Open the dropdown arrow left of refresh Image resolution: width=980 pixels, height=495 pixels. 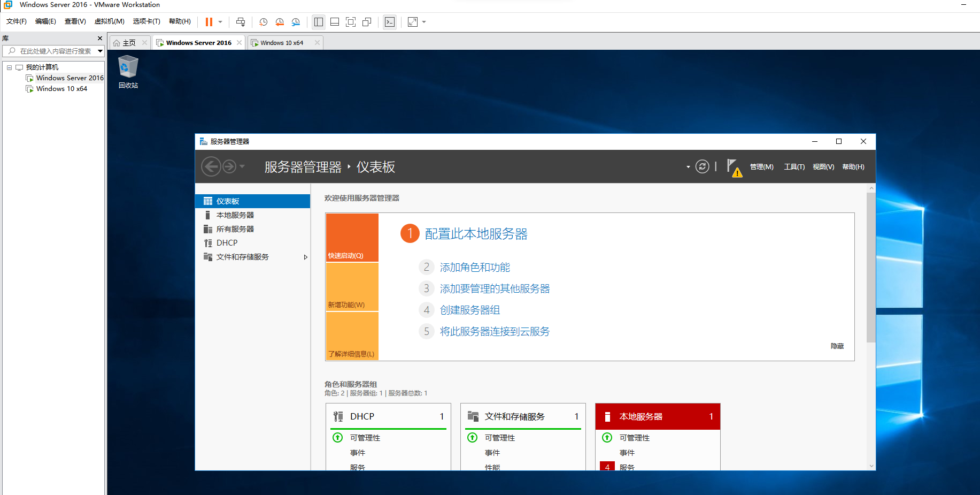[x=688, y=167]
